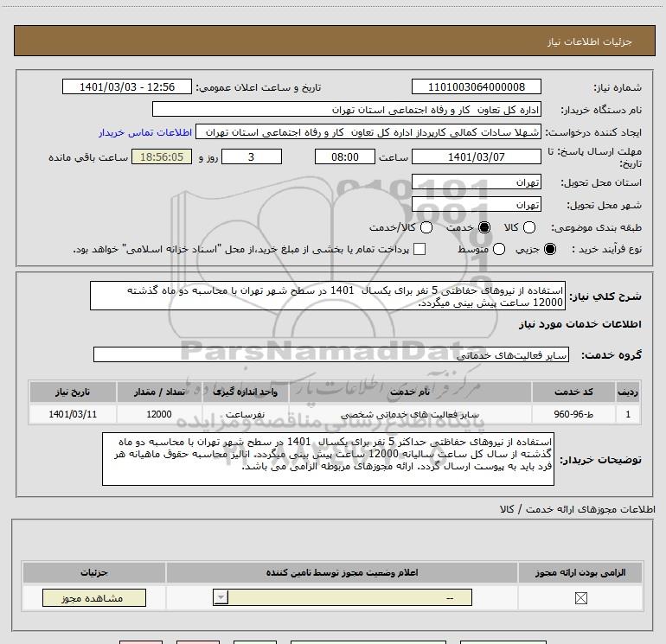Click service name cell سایر فعالیت های خدماتی شخصی
This screenshot has height=644, width=666.
pyautogui.click(x=410, y=414)
